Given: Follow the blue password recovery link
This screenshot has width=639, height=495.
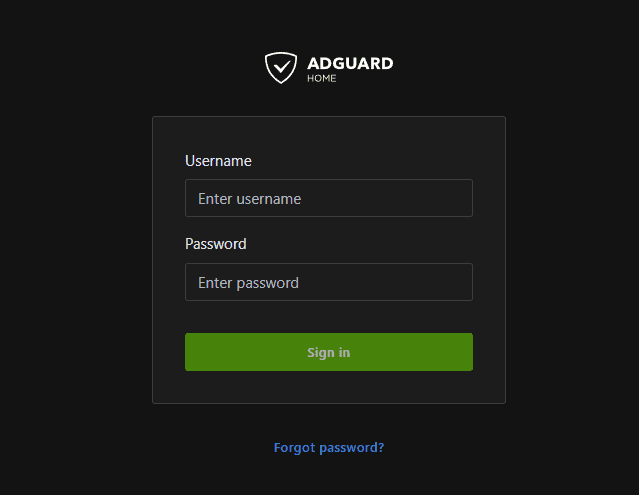Looking at the screenshot, I should pyautogui.click(x=328, y=447).
